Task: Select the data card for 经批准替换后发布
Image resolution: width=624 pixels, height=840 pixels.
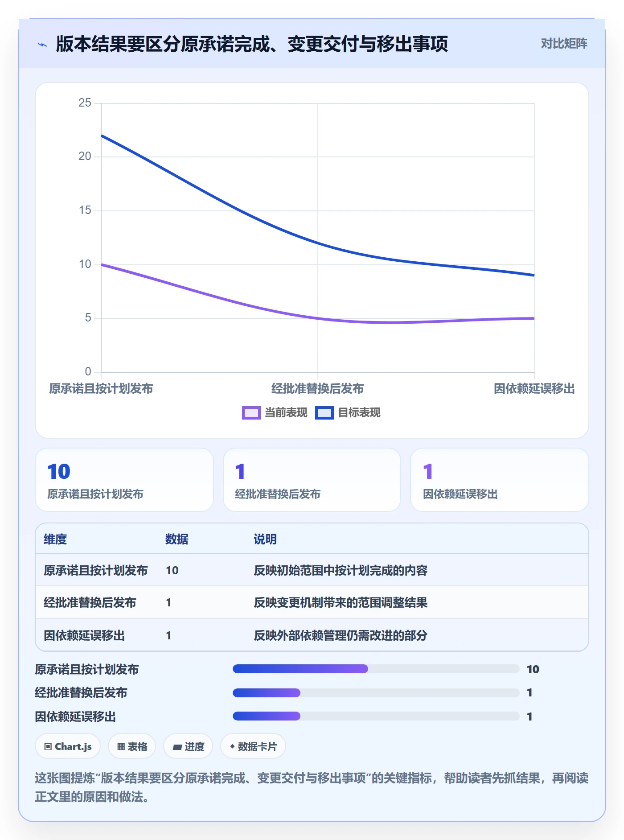Action: point(312,480)
